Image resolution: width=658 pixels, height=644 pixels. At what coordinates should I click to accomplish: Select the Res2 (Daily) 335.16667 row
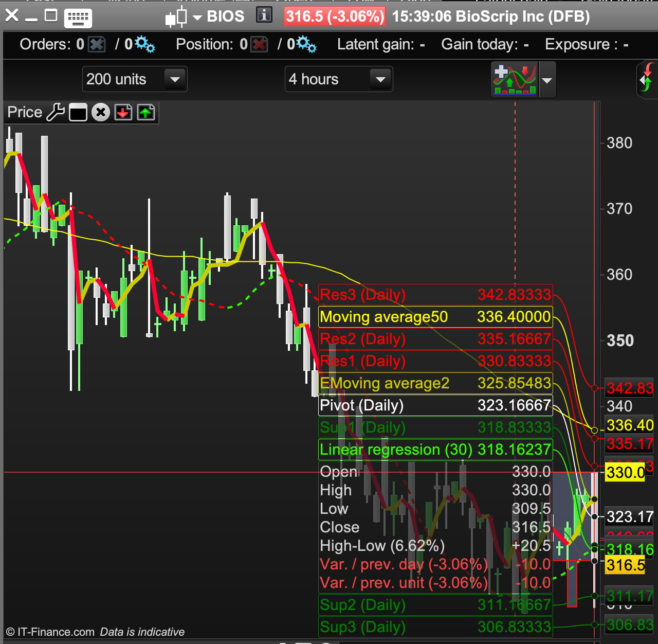coord(435,339)
